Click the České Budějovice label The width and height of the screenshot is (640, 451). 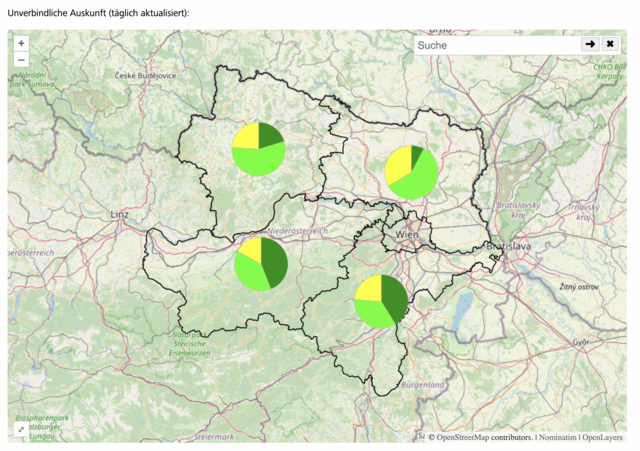click(145, 76)
